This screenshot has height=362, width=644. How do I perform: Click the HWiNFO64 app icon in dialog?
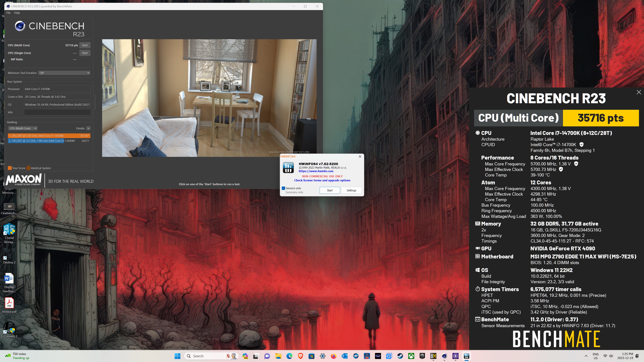pyautogui.click(x=288, y=167)
